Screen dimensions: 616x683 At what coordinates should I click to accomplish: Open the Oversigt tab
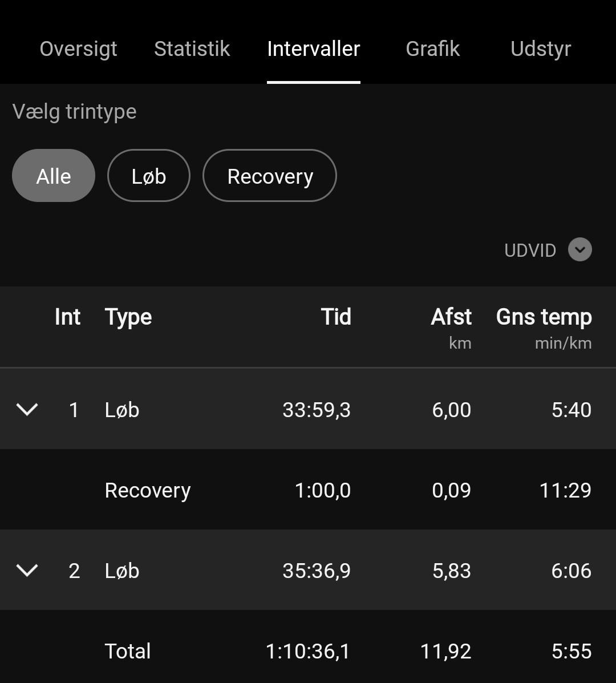(x=78, y=49)
